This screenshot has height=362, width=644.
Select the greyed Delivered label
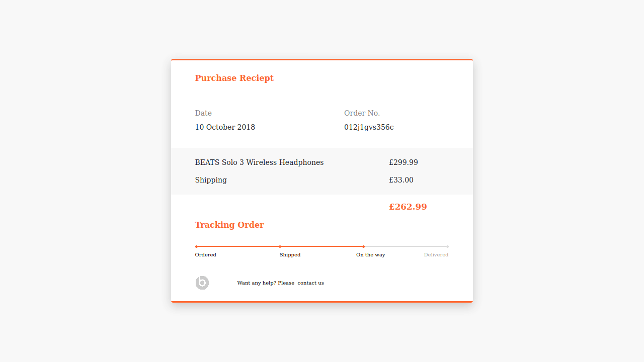point(436,254)
